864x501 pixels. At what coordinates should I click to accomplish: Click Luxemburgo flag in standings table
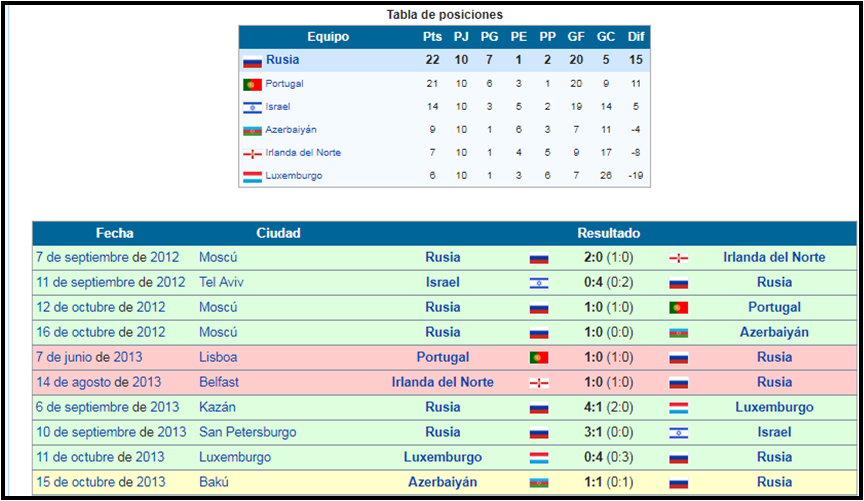click(252, 176)
